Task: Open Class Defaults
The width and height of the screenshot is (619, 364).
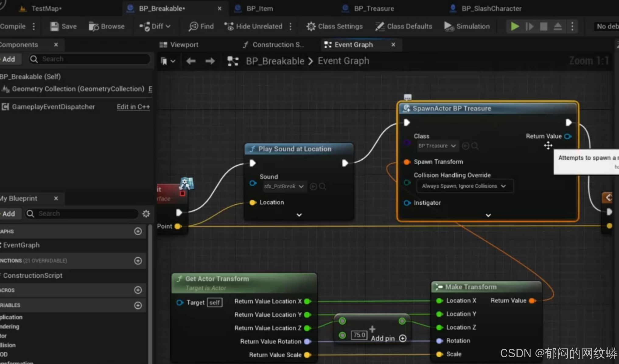Action: (x=404, y=26)
